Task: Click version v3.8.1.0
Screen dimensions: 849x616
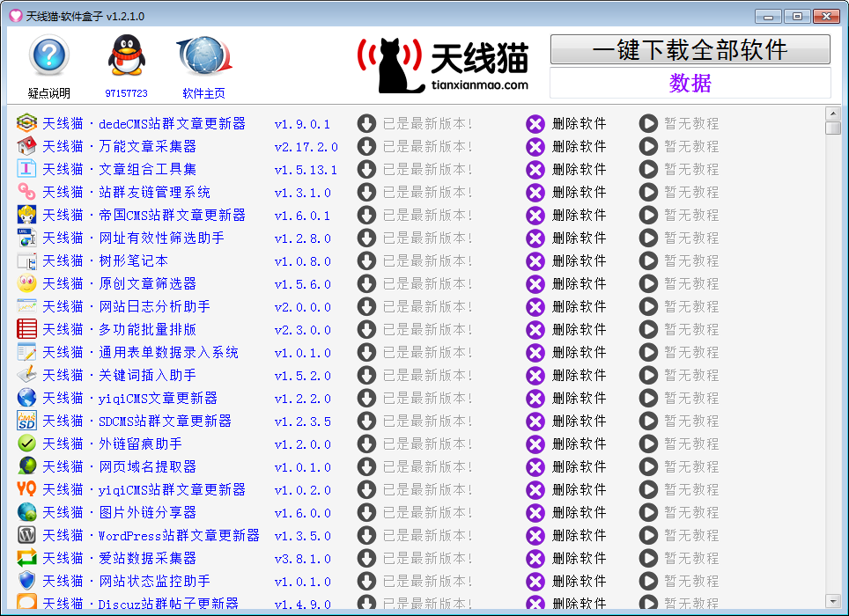Action: [x=303, y=559]
